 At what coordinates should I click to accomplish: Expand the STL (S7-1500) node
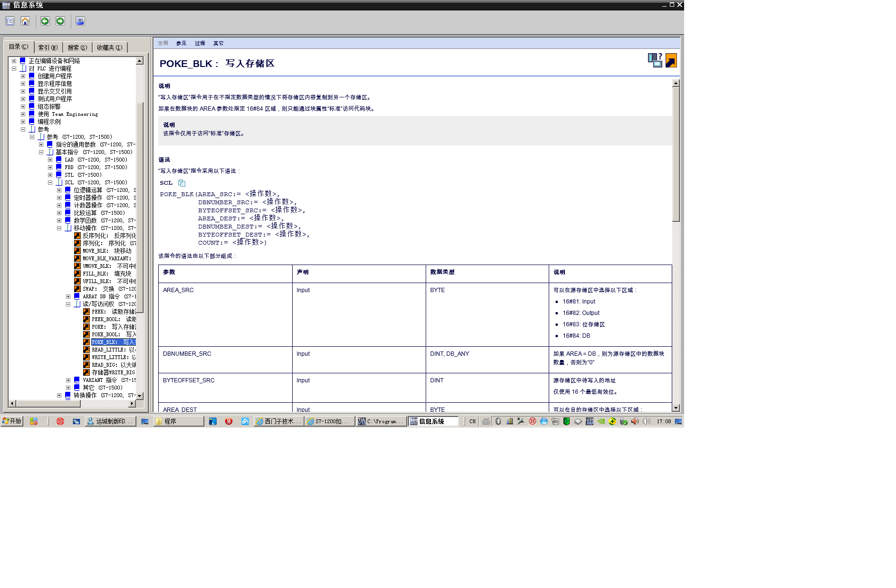coord(50,175)
